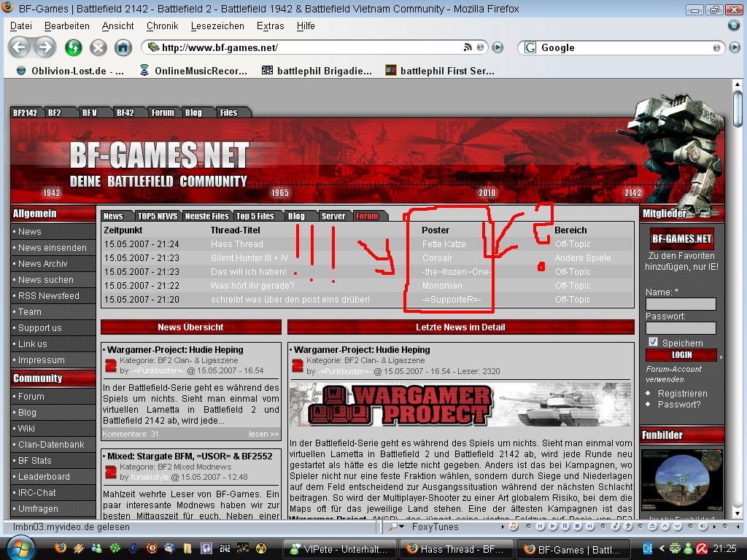Screen dimensions: 747x560
Task: Click the LOGIN button
Action: [x=681, y=355]
